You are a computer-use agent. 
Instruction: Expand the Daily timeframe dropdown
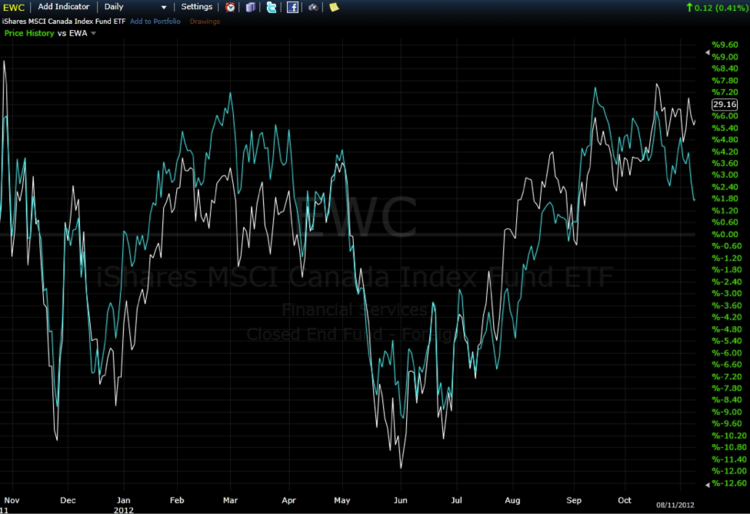click(x=164, y=7)
